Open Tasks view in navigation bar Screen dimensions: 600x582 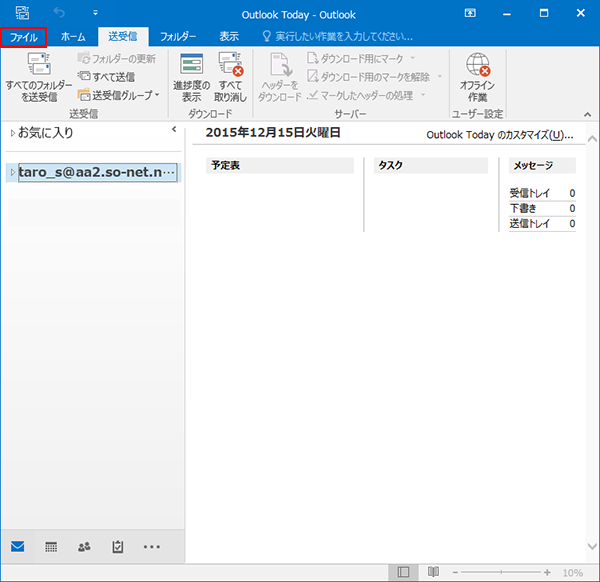pyautogui.click(x=117, y=546)
